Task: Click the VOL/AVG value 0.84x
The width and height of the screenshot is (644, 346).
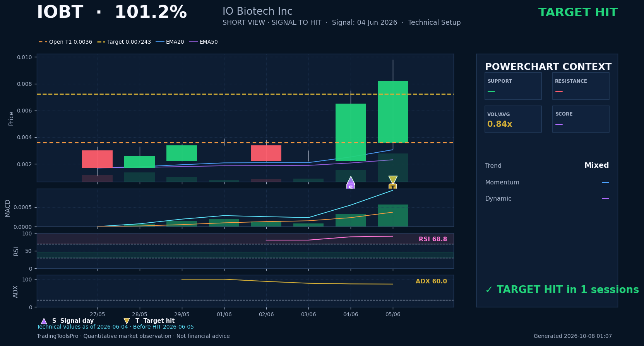Action: [500, 124]
